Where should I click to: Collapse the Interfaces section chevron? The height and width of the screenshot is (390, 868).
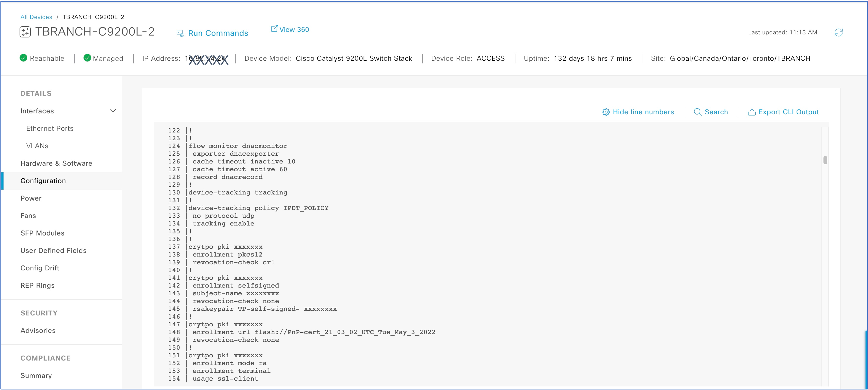[x=113, y=110]
